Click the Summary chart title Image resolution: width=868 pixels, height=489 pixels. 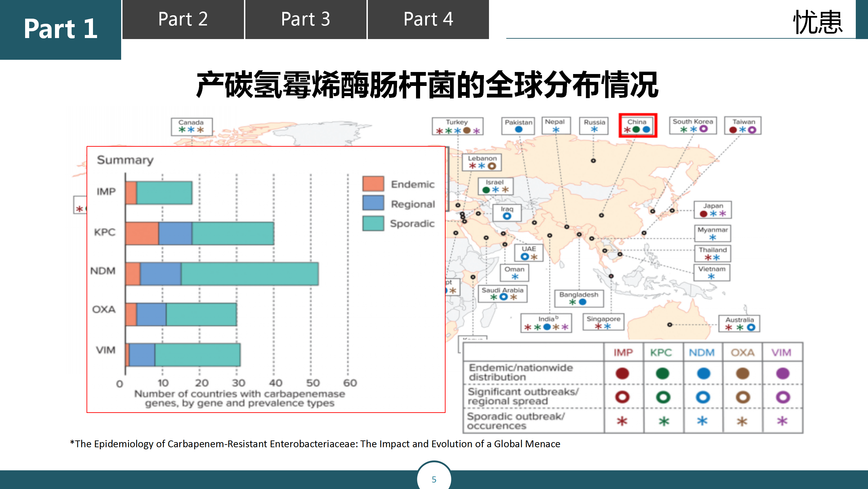125,160
